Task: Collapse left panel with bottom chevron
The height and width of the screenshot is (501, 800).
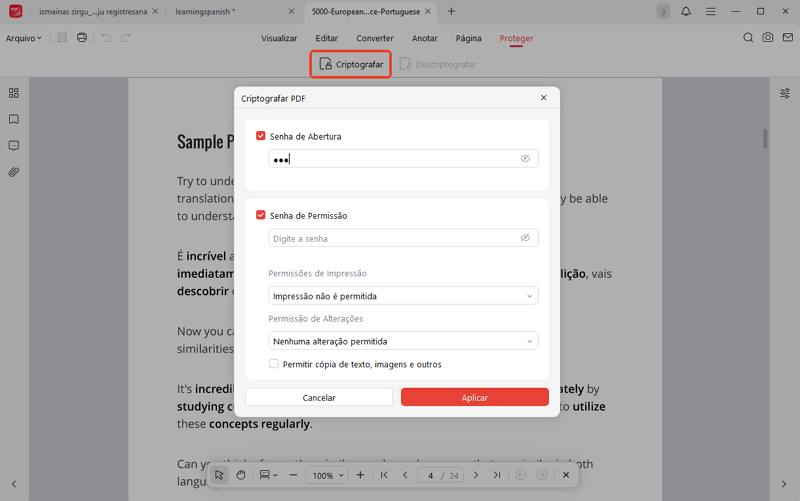Action: pos(14,484)
